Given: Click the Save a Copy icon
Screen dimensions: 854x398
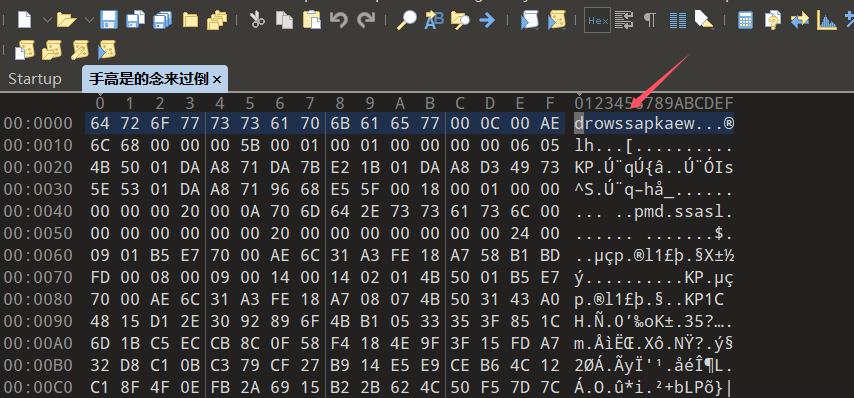Looking at the screenshot, I should pos(135,21).
